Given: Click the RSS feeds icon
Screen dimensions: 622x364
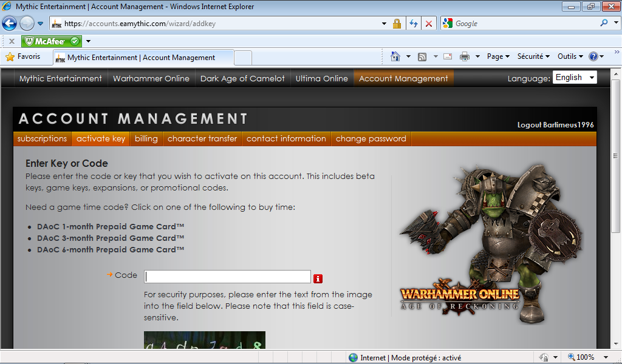Looking at the screenshot, I should click(422, 56).
